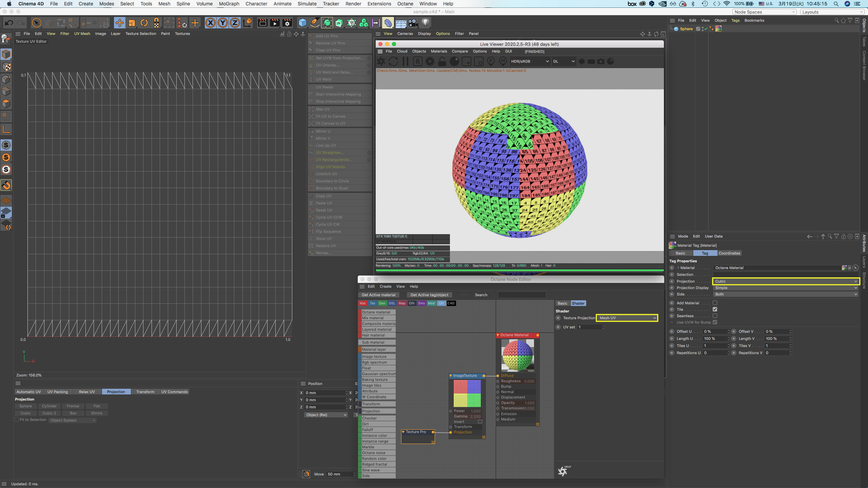Click the Get Active material button
Screen dimensions: 868x488
point(378,295)
